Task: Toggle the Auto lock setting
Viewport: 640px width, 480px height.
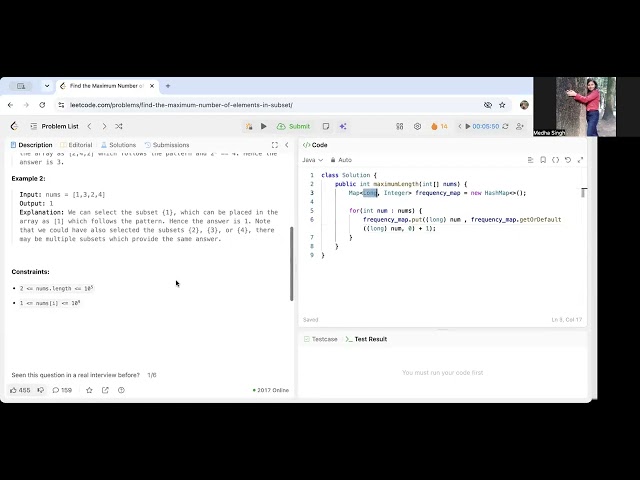Action: pos(341,160)
